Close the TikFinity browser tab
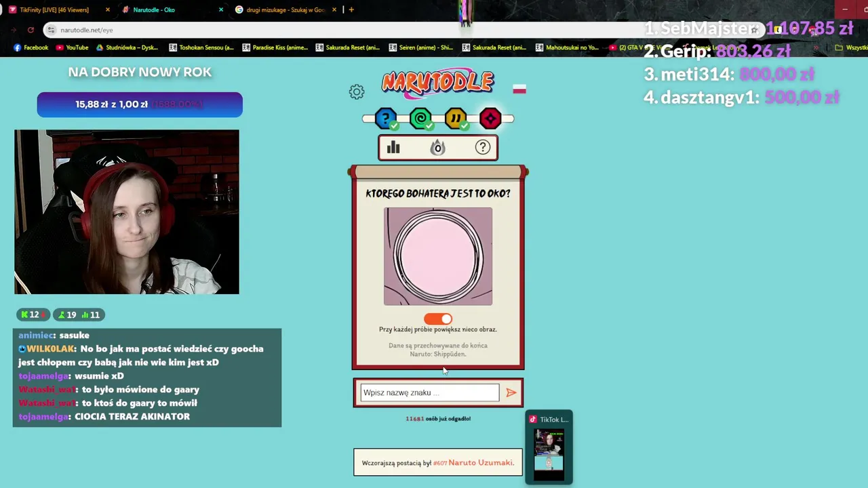868x488 pixels. (x=108, y=9)
